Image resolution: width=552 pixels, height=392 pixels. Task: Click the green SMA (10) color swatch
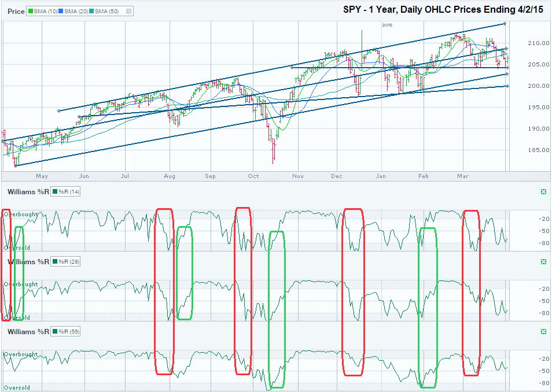pos(31,12)
